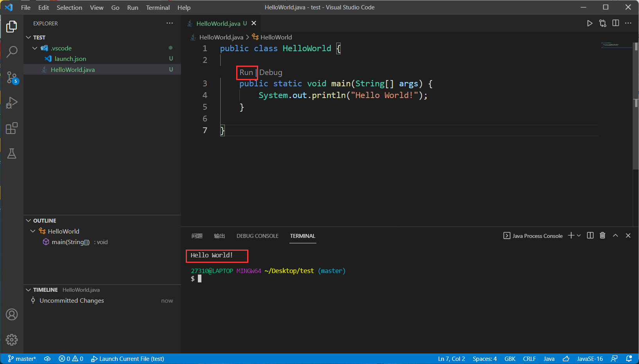Split the editor to the right
Image resolution: width=639 pixels, height=364 pixels.
click(616, 23)
